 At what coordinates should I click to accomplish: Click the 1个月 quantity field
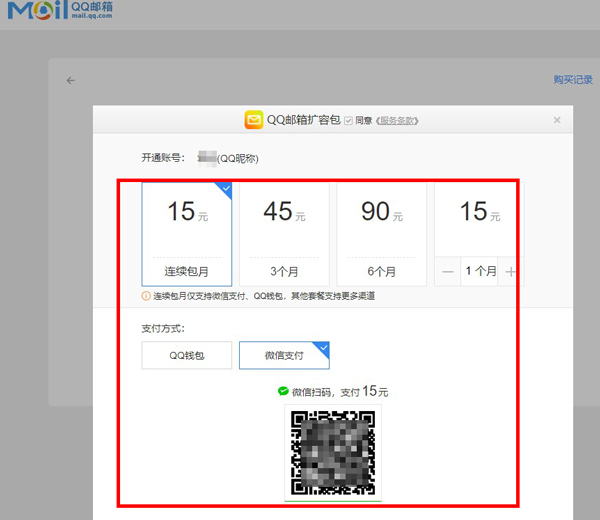click(x=480, y=271)
